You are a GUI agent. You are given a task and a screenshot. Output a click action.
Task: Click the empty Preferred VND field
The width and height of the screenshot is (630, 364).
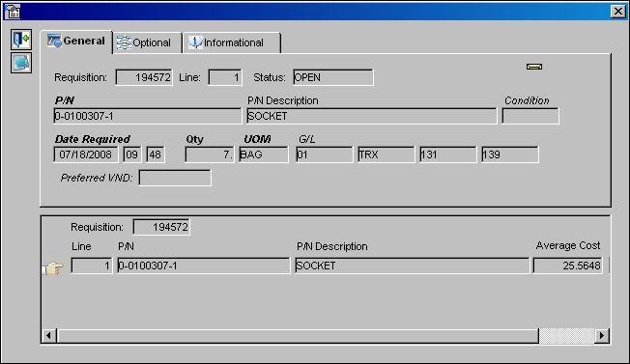coord(175,178)
